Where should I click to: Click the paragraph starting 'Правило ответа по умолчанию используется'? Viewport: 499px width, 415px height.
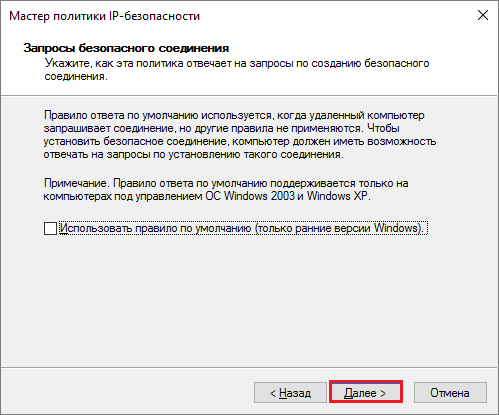pyautogui.click(x=240, y=135)
